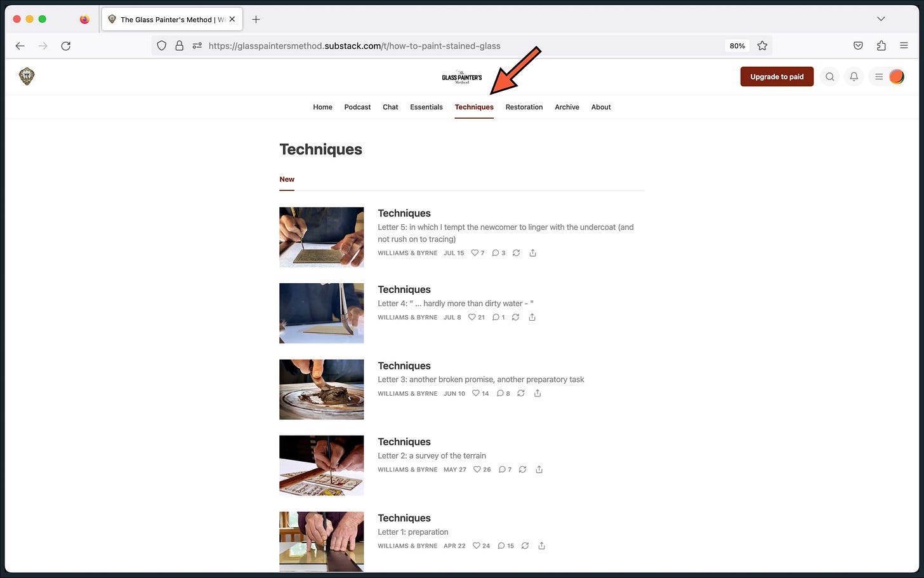
Task: Expand list all tabs chevron
Action: coord(881,19)
